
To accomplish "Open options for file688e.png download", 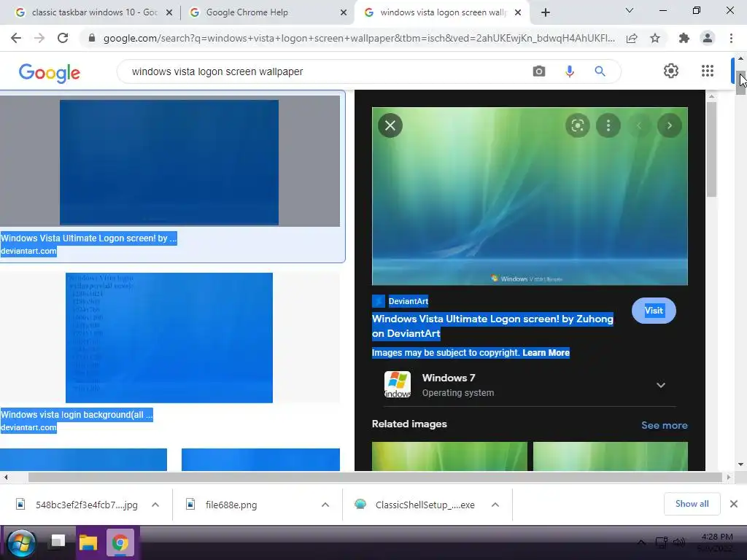I will point(325,505).
